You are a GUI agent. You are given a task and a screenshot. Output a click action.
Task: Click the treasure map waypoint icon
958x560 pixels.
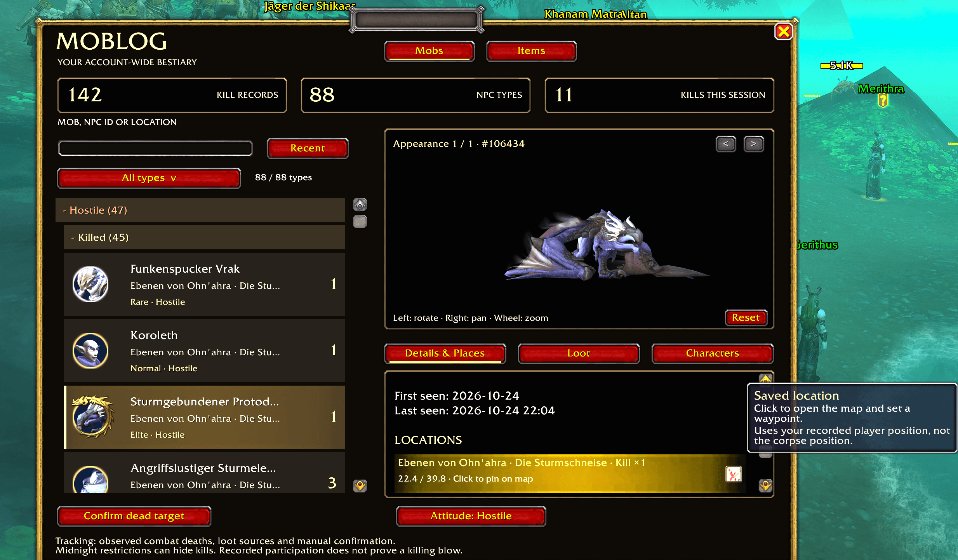733,474
